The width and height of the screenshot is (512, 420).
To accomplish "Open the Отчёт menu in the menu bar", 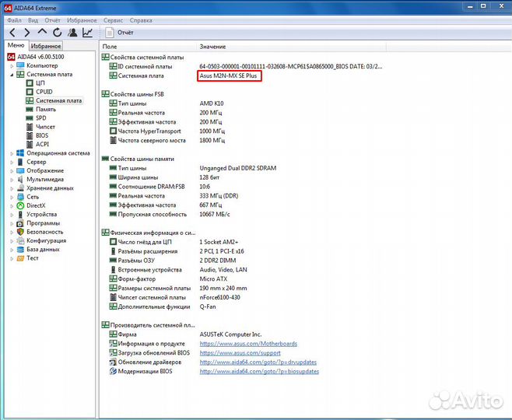I will click(x=53, y=20).
